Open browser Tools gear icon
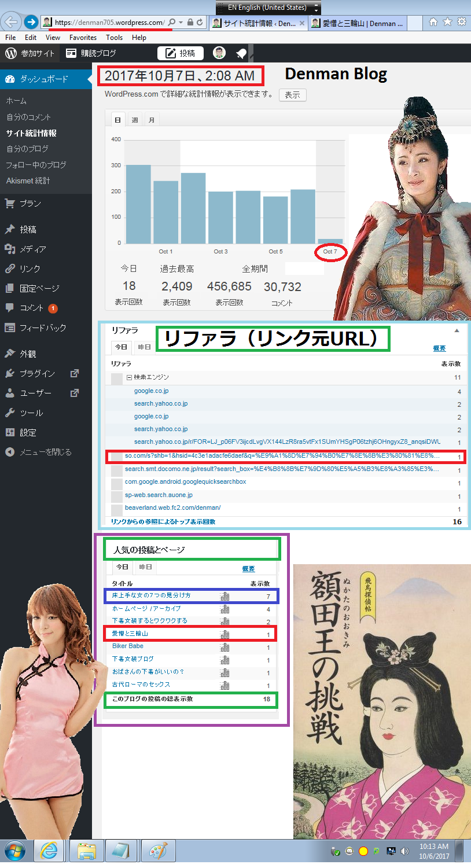Viewport: 471px width, 868px height. pyautogui.click(x=461, y=23)
